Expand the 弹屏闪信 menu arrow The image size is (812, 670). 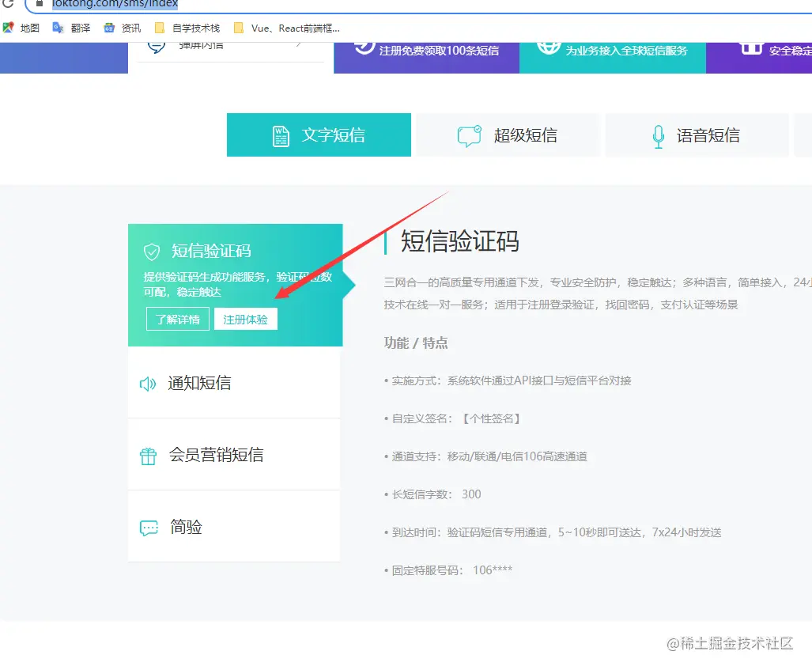(x=298, y=45)
